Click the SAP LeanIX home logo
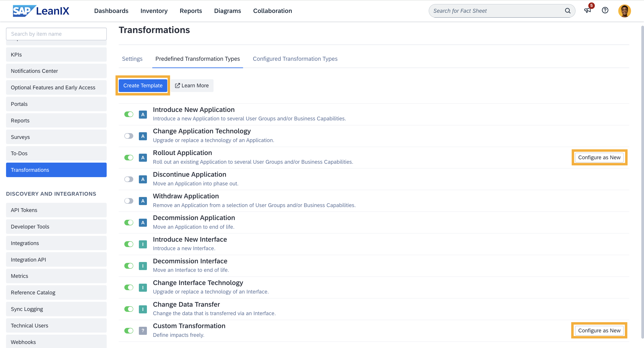The image size is (644, 348). tap(41, 10)
